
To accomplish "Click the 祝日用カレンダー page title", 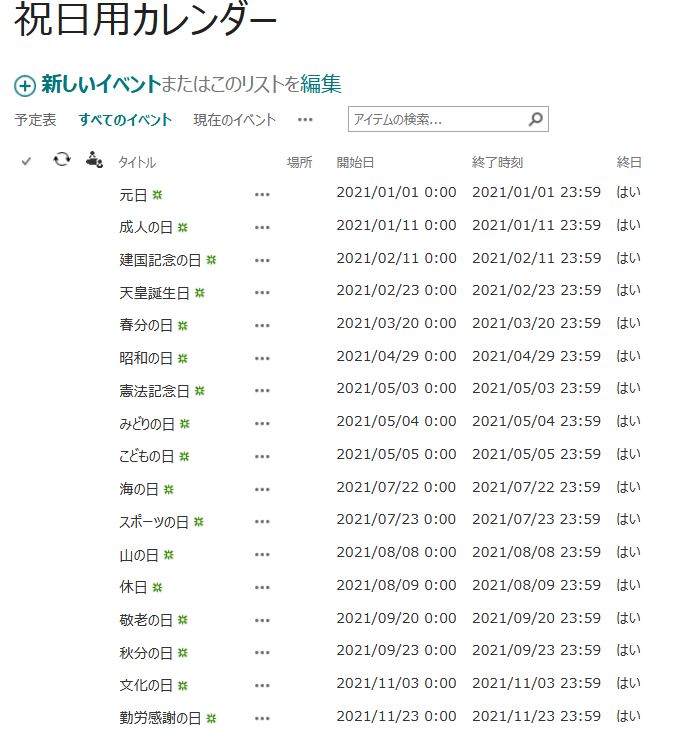I will 145,20.
